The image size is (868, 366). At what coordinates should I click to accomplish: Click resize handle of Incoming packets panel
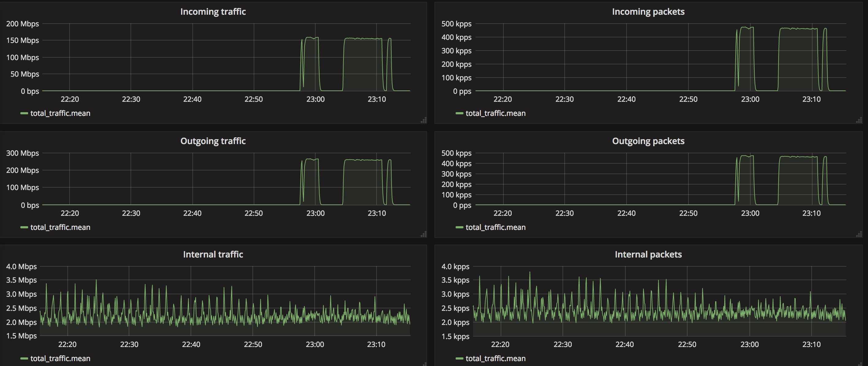tap(859, 120)
